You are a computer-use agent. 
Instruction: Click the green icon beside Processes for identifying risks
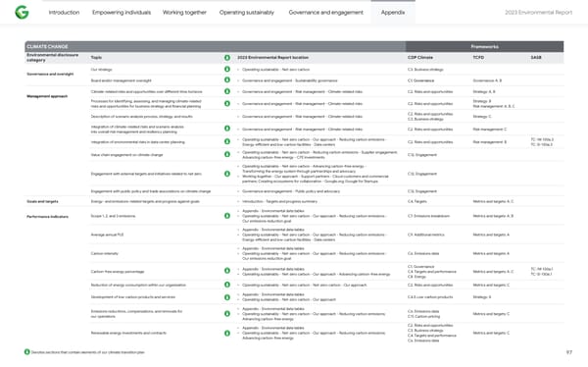[x=227, y=103]
